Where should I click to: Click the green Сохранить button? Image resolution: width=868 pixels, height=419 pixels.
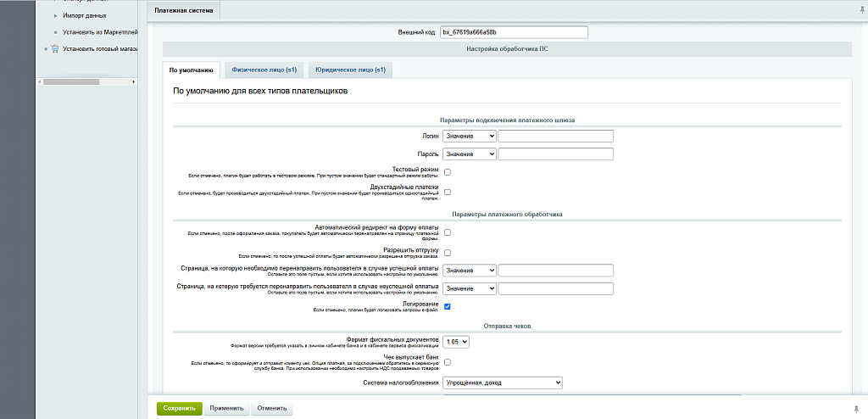(179, 408)
